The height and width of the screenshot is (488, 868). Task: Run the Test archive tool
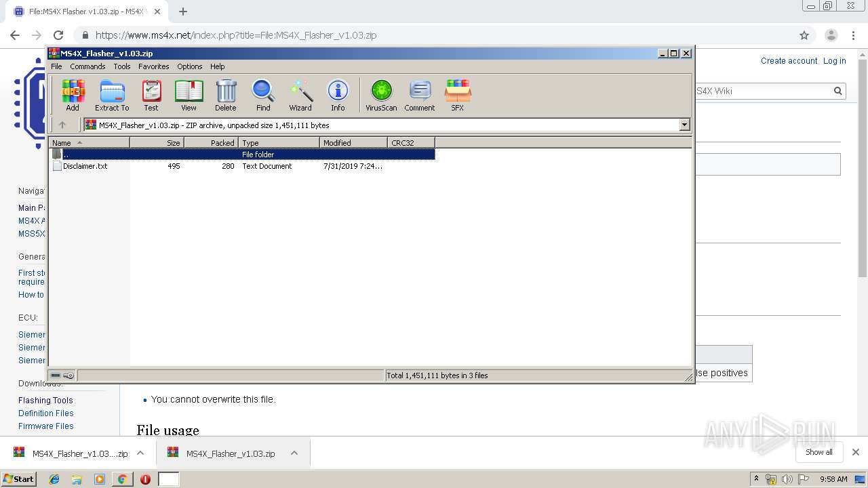tap(151, 95)
